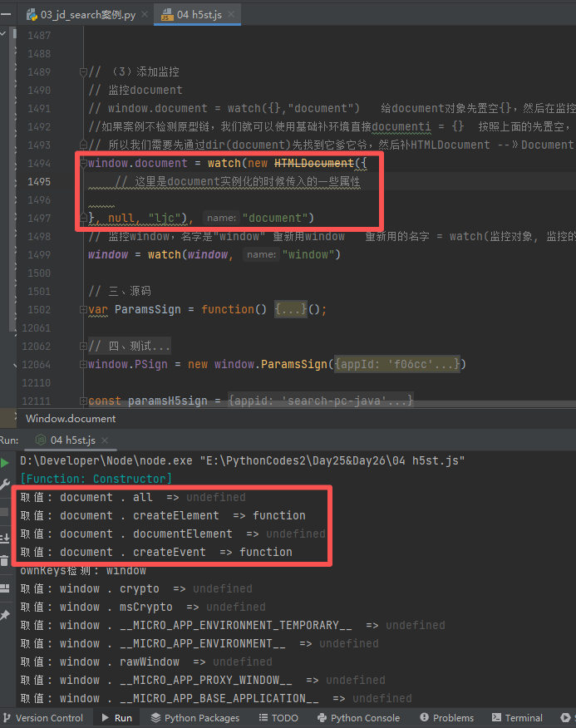The width and height of the screenshot is (576, 728).
Task: Collapse the window.document block at line 1494
Action: [x=83, y=164]
